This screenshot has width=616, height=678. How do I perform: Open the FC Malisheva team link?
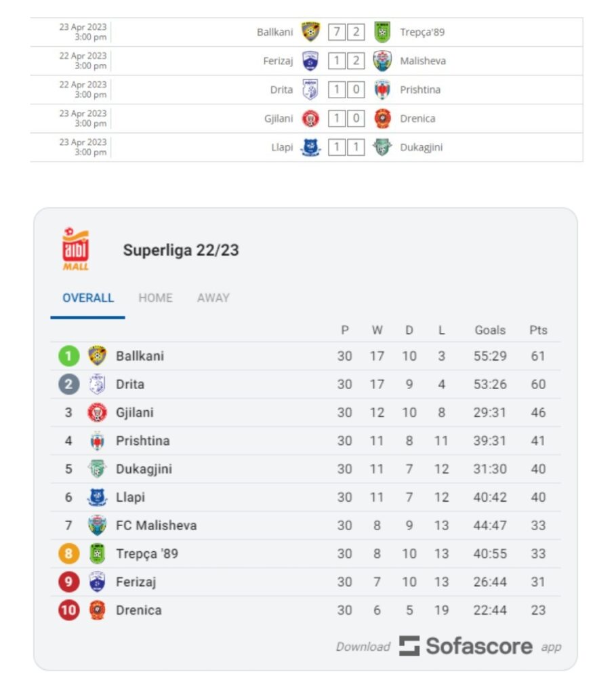click(156, 525)
